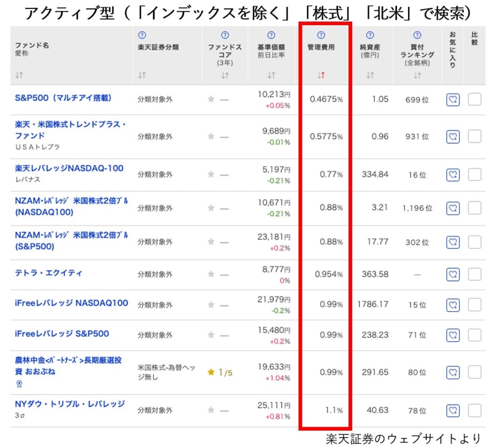The height and width of the screenshot is (448, 497).
Task: Click 16位 ranking value
Action: pyautogui.click(x=417, y=175)
